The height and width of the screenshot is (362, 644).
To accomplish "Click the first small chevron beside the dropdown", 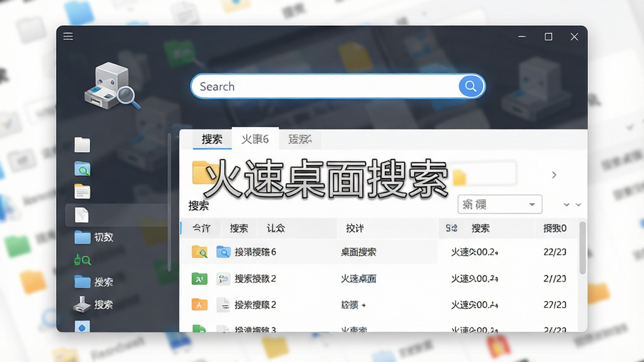I will pos(567,205).
